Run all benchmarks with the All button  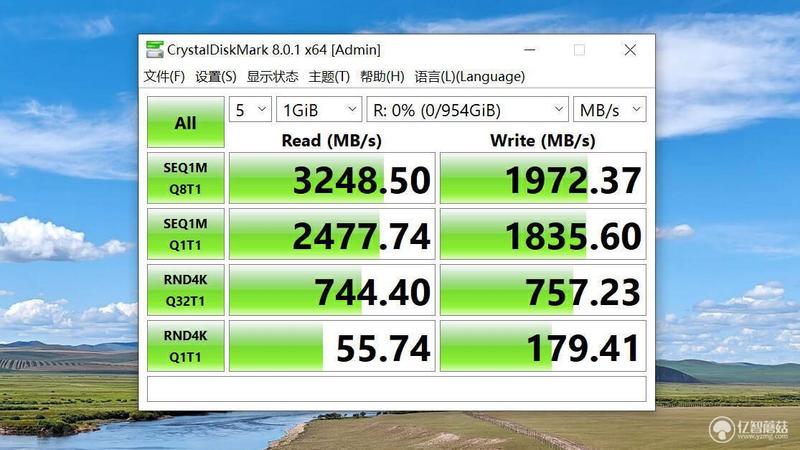point(186,122)
